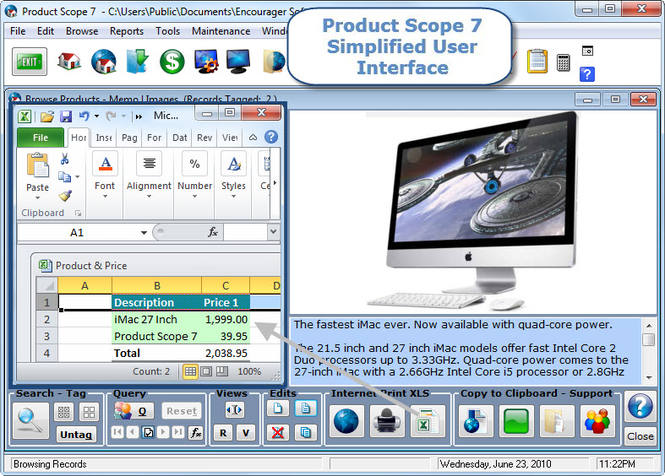This screenshot has width=665, height=476.
Task: Click the Excel help question mark
Action: (271, 137)
